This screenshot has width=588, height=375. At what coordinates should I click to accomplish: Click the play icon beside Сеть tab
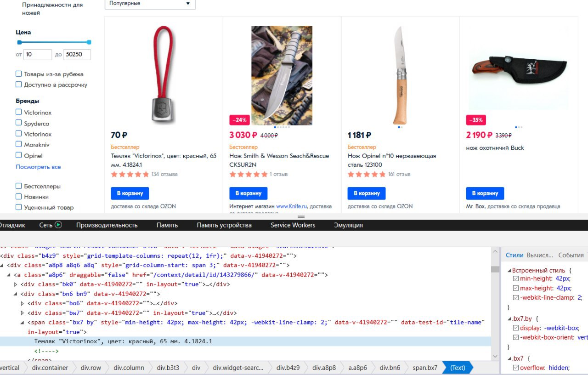click(x=58, y=225)
